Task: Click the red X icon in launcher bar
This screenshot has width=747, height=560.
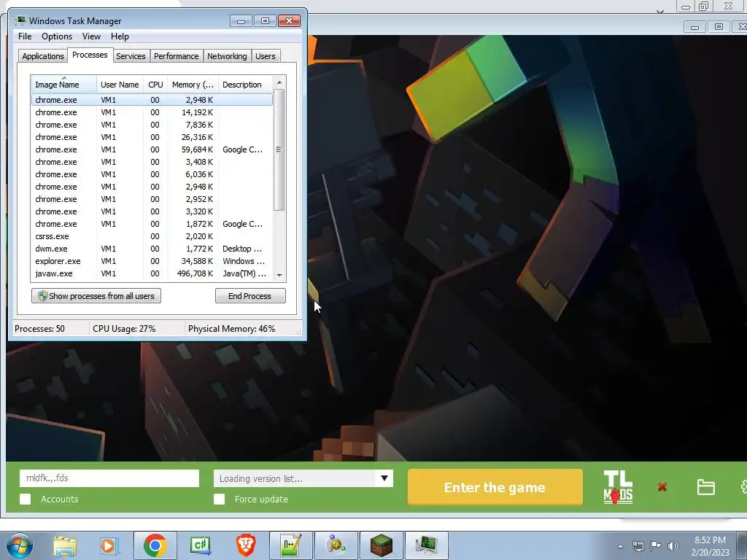Action: [662, 487]
